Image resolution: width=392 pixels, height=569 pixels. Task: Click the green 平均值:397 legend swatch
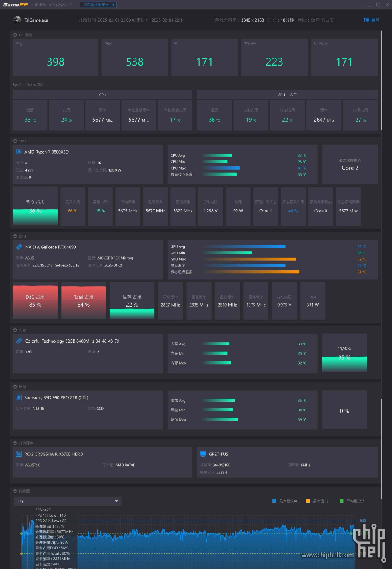tap(342, 501)
